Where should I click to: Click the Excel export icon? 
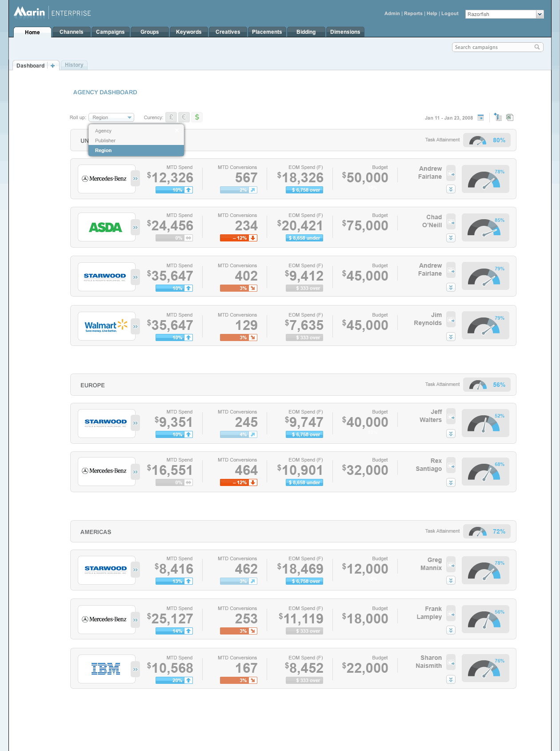[510, 117]
